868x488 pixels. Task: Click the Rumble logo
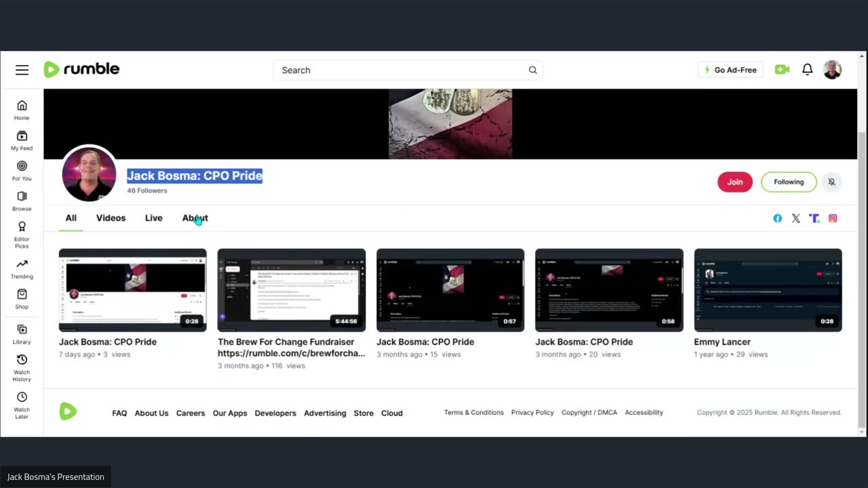[81, 69]
